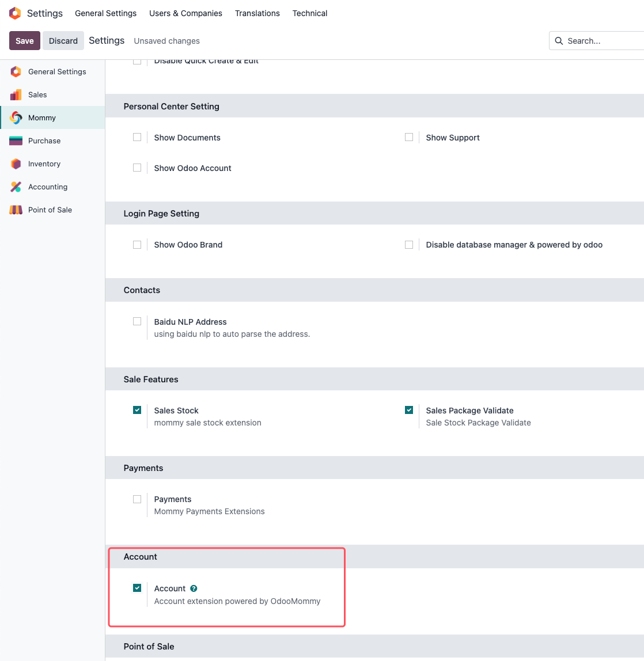
Task: Click the Sales Stock label
Action: [176, 411]
